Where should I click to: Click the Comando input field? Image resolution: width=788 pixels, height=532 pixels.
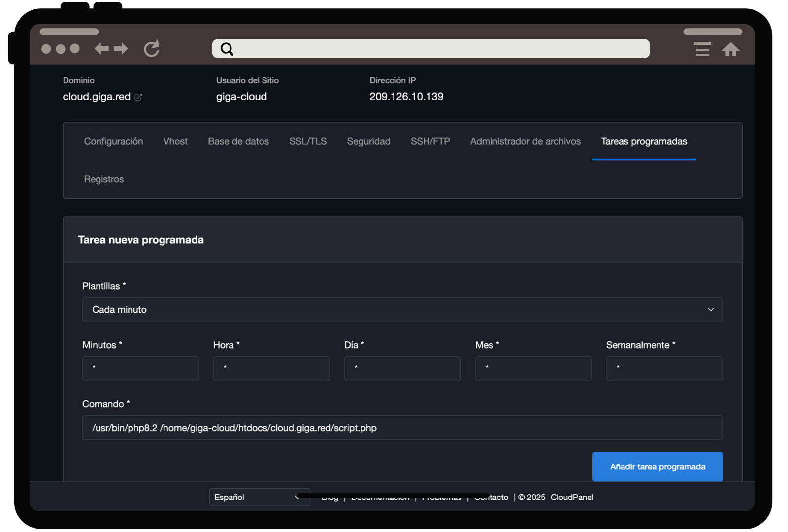[x=402, y=428]
